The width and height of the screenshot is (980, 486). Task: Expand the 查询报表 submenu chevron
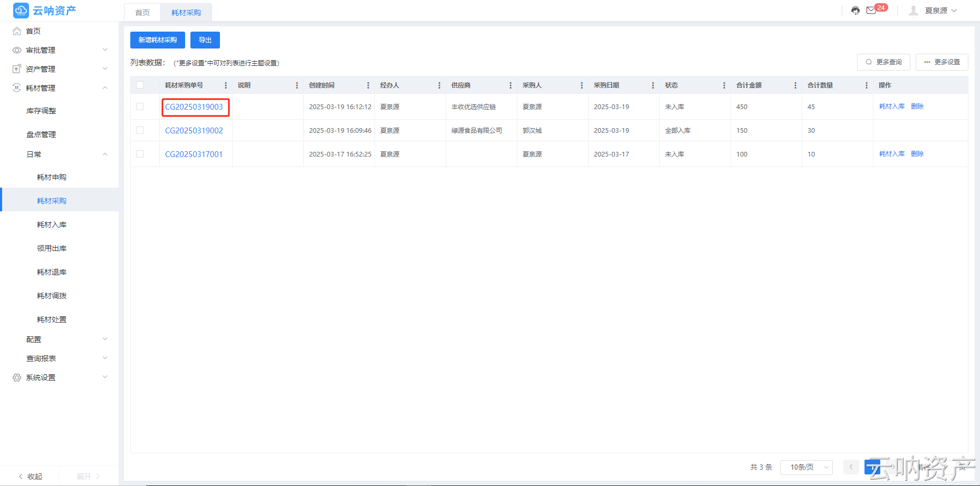[105, 358]
